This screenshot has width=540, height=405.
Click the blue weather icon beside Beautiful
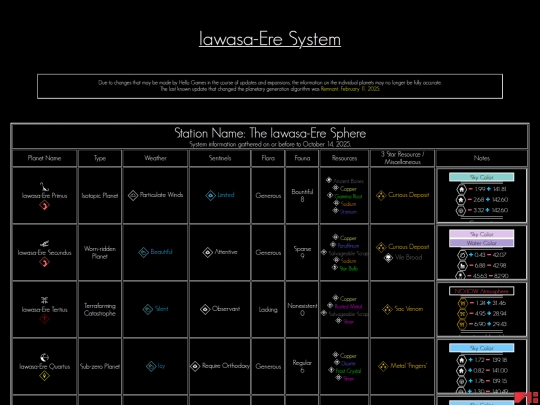coord(144,252)
